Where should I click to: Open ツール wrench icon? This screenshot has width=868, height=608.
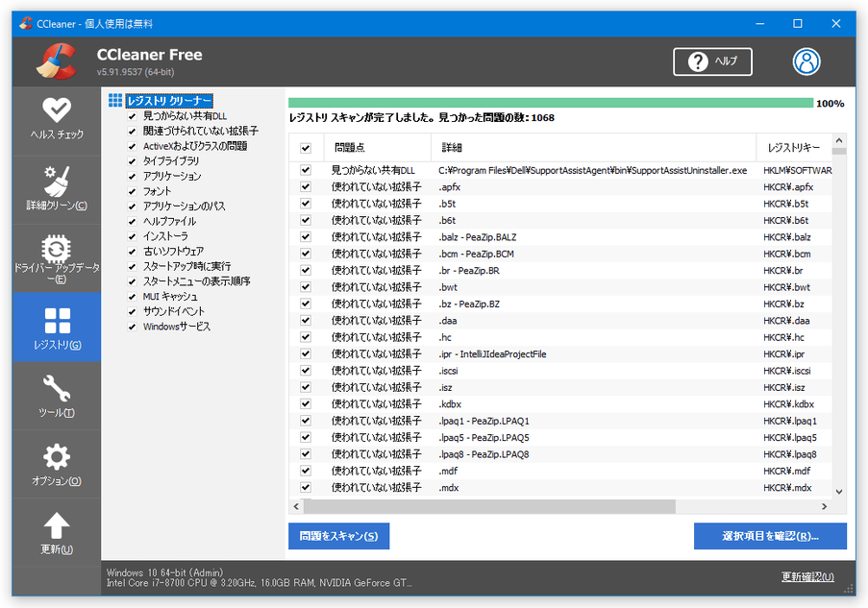point(57,388)
